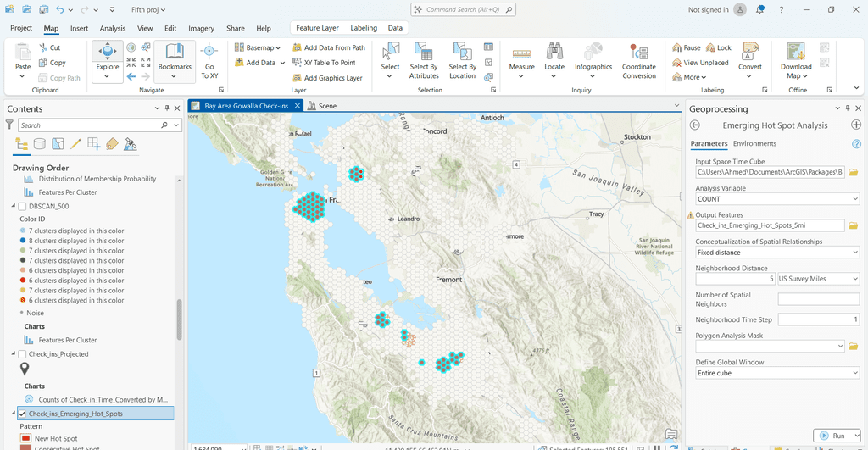The width and height of the screenshot is (868, 450).
Task: Open the Project menu tab
Action: (x=21, y=28)
